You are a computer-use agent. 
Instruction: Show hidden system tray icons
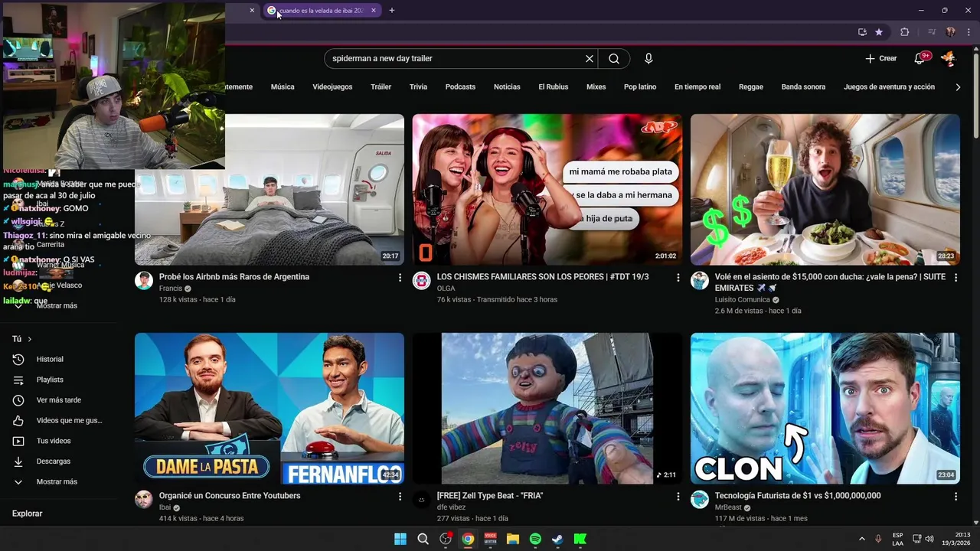(x=861, y=539)
